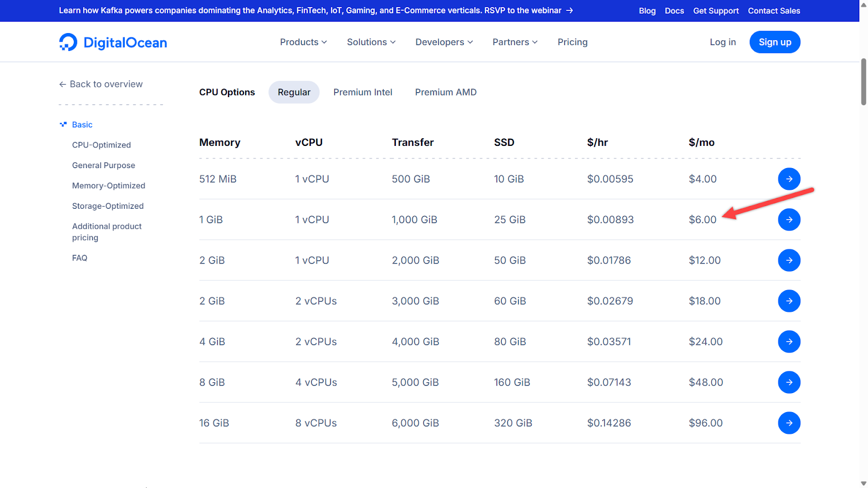Open the Kafka webinar RSVP banner link
The width and height of the screenshot is (868, 488).
click(316, 10)
